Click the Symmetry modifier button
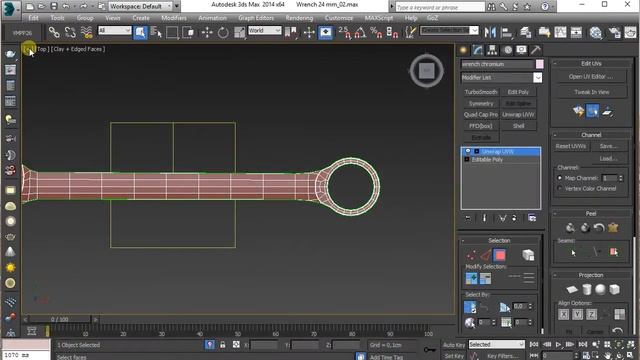The image size is (640, 360). pos(481,104)
